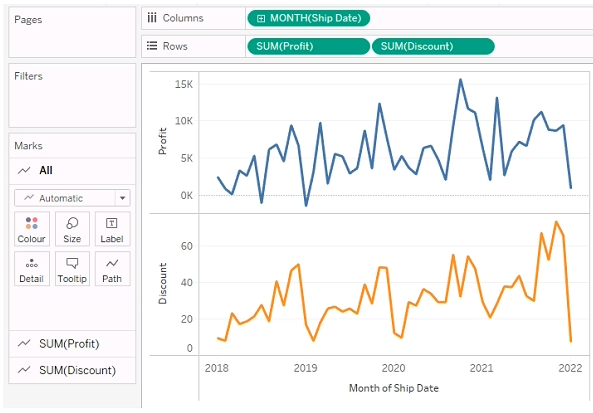Image resolution: width=593 pixels, height=413 pixels.
Task: Select the Month of Ship Date axis title
Action: click(x=394, y=388)
